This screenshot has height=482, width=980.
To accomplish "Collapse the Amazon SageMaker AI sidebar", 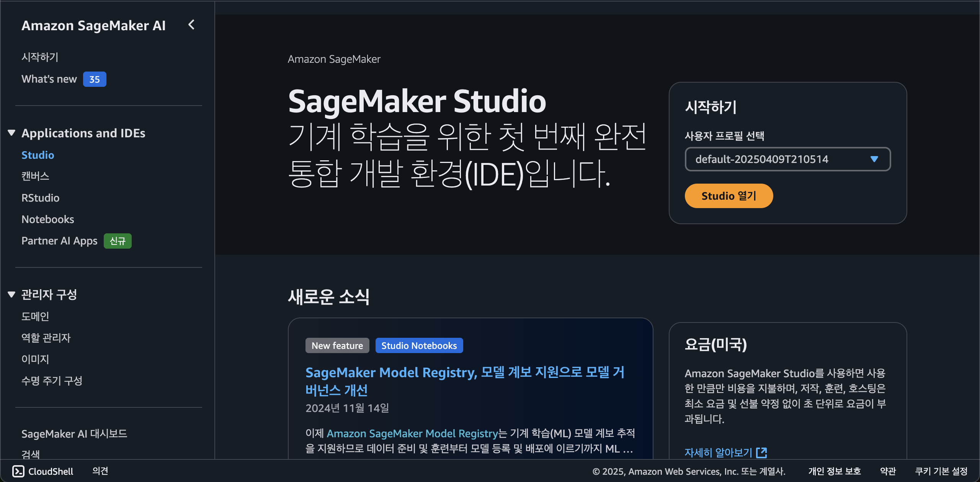I will pos(191,25).
